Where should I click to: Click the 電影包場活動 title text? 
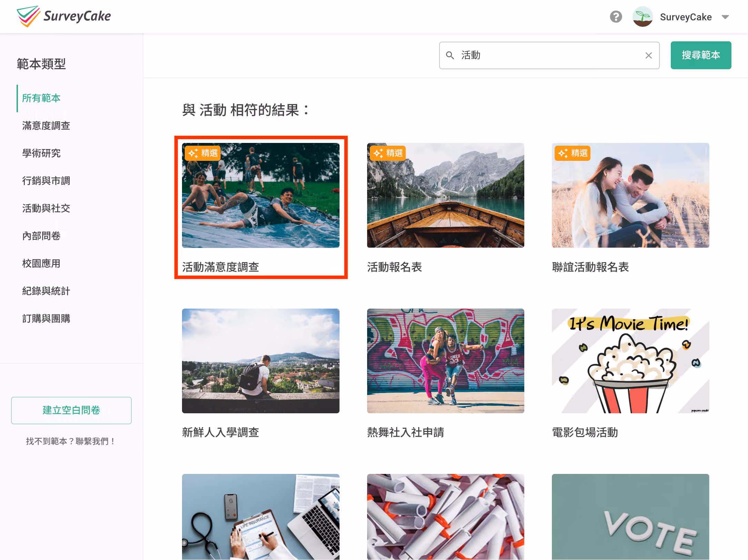click(x=585, y=432)
